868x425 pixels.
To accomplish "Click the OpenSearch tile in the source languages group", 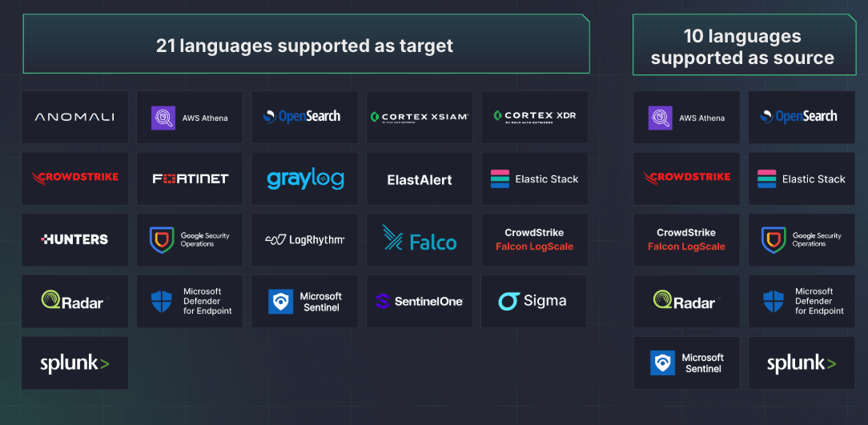I will click(802, 118).
